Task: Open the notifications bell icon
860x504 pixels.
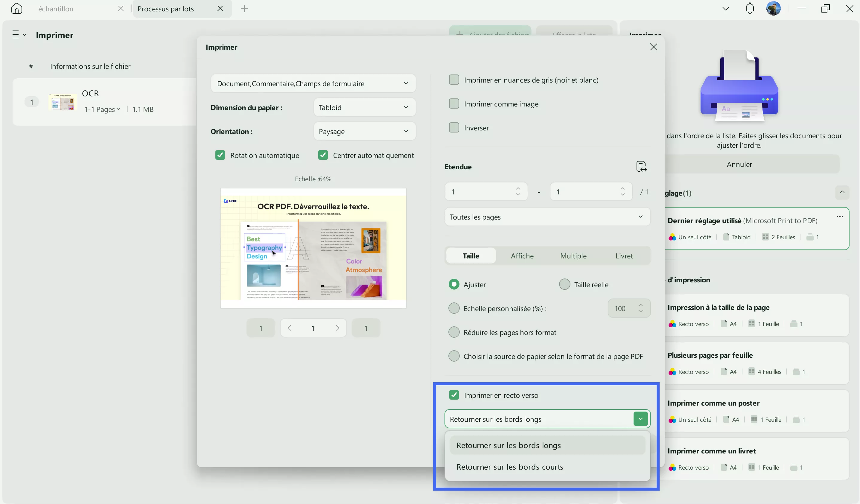Action: 749,9
